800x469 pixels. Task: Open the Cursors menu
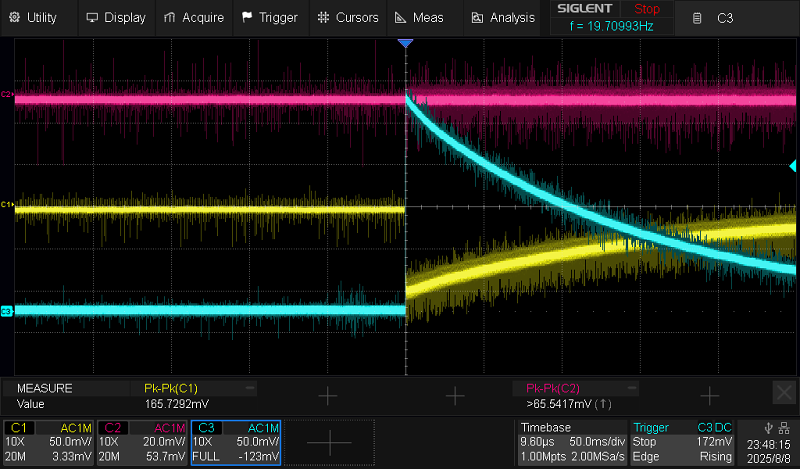point(348,17)
